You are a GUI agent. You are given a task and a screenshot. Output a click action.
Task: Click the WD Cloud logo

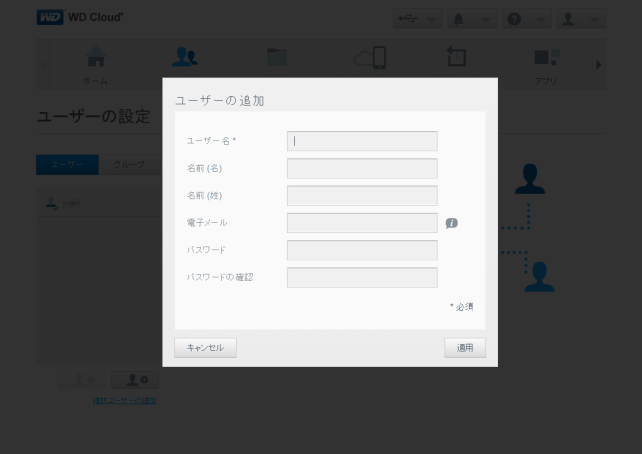tap(80, 17)
